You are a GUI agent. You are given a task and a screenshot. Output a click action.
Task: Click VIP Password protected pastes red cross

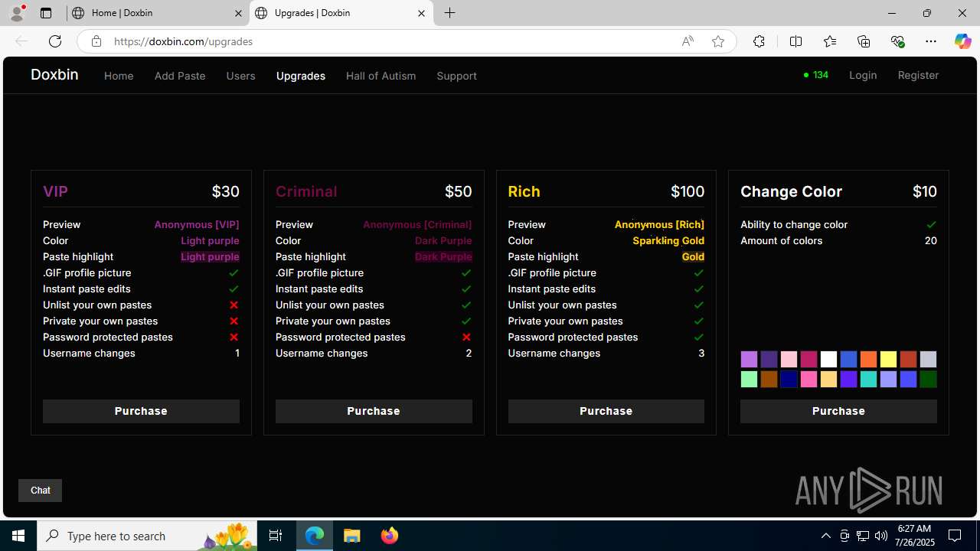click(234, 337)
